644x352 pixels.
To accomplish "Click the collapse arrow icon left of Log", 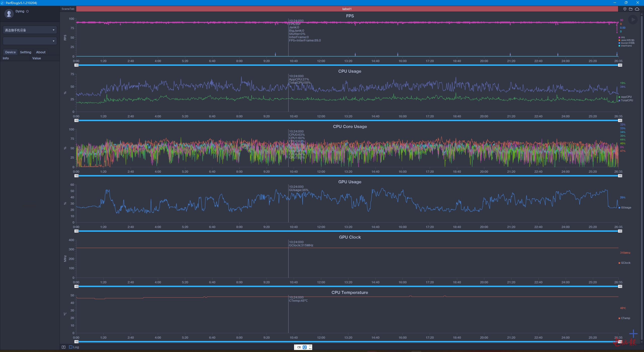I will 64,347.
